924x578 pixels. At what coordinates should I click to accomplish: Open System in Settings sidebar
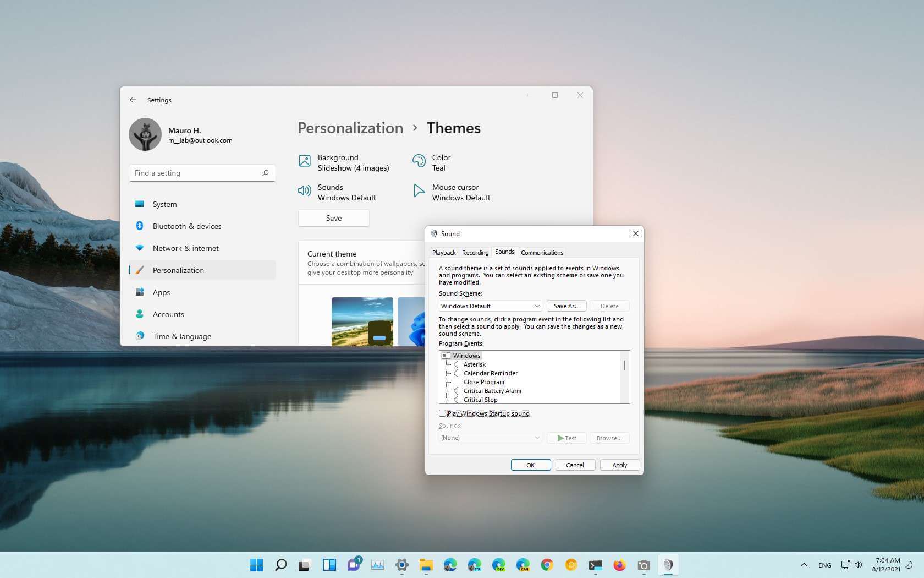[x=202, y=204]
